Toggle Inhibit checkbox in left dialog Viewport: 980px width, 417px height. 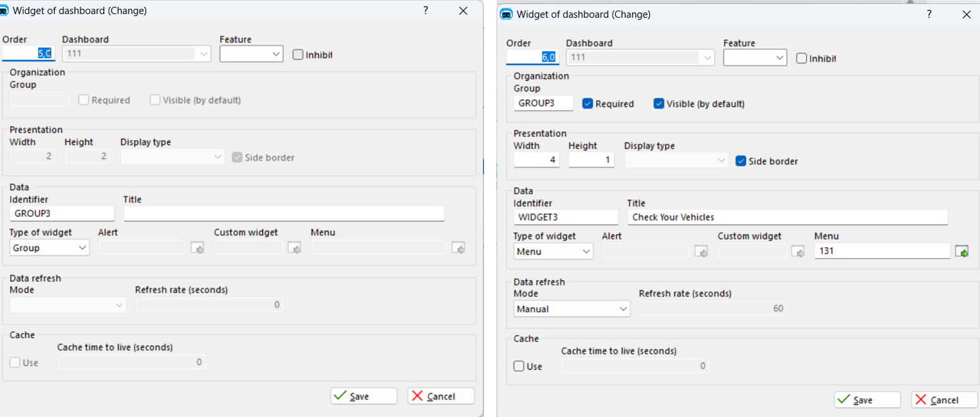tap(298, 54)
